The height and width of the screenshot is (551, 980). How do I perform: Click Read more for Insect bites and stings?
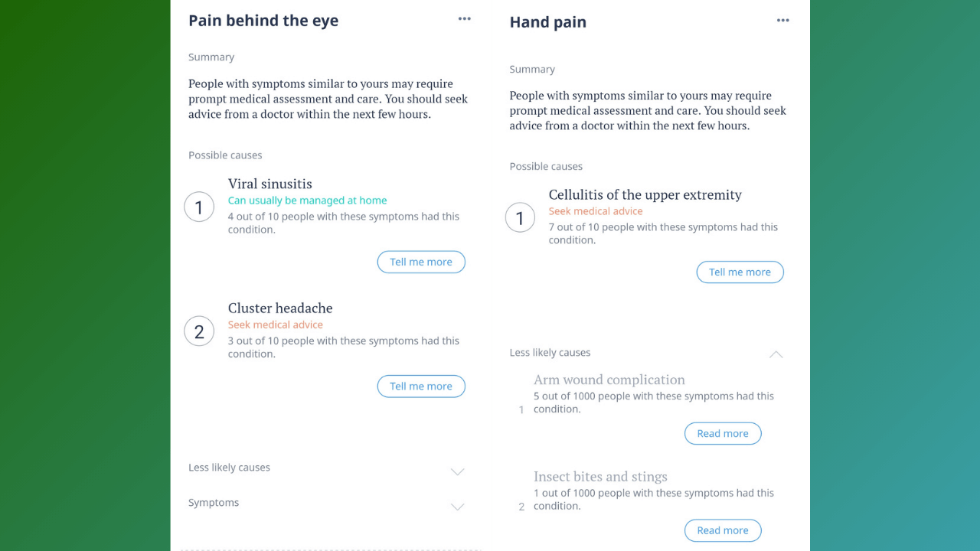(x=723, y=530)
